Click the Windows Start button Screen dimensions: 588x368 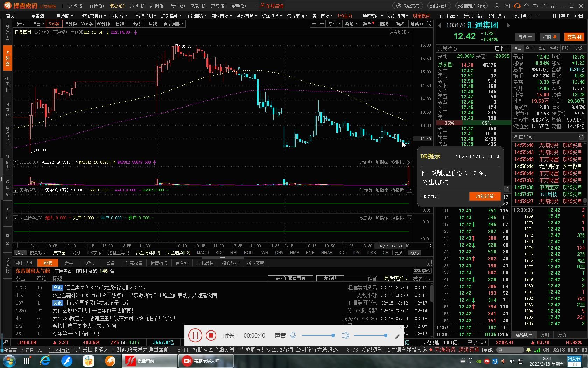[x=9, y=361]
